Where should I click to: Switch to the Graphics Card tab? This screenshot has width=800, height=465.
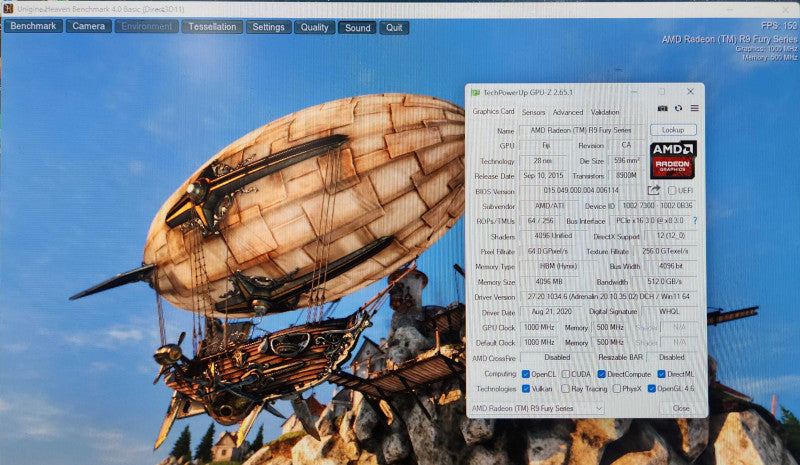pos(493,111)
